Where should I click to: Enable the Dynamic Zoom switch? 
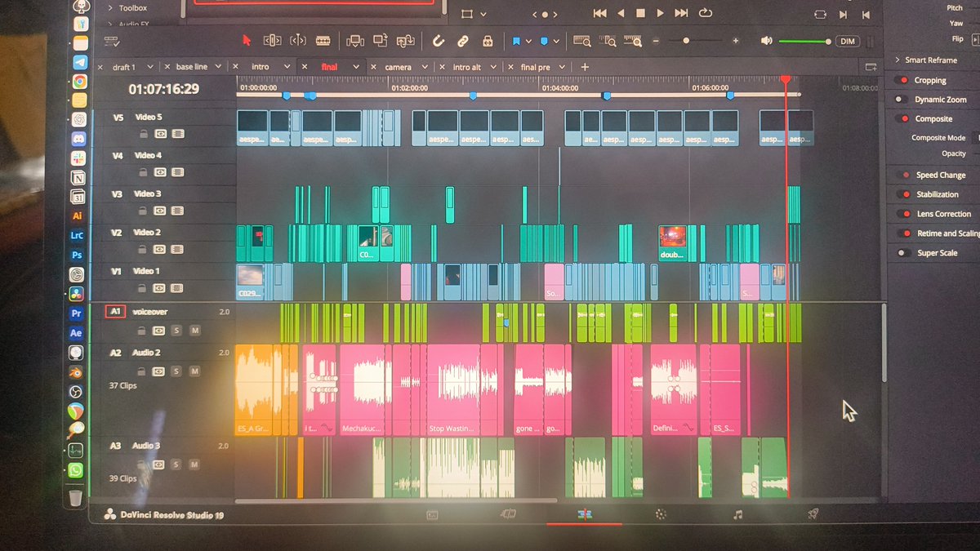(x=902, y=100)
